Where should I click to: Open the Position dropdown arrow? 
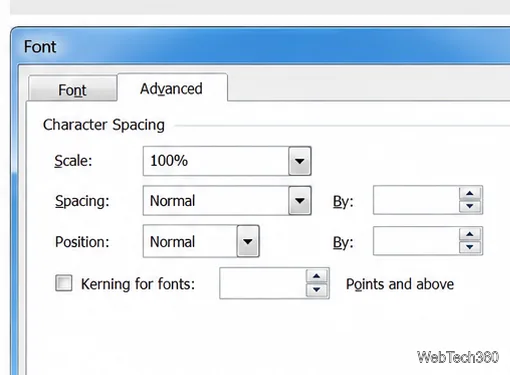click(x=248, y=241)
